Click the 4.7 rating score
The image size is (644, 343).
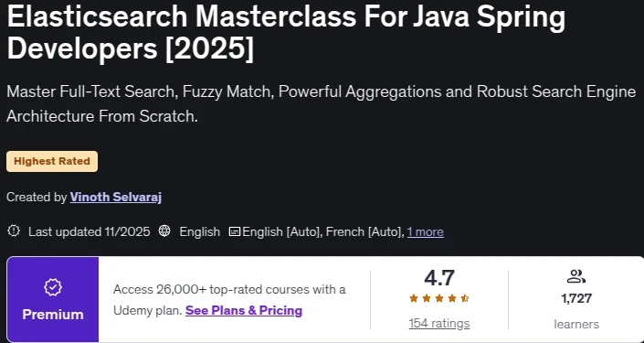click(x=439, y=278)
